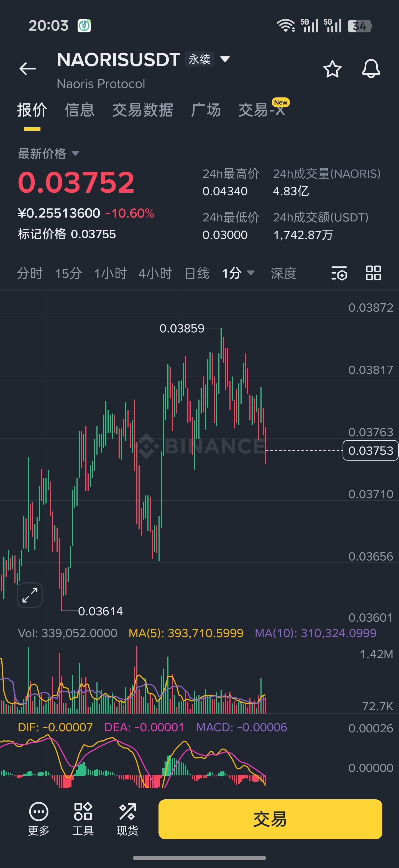Select the 分时 chart interval

(30, 273)
